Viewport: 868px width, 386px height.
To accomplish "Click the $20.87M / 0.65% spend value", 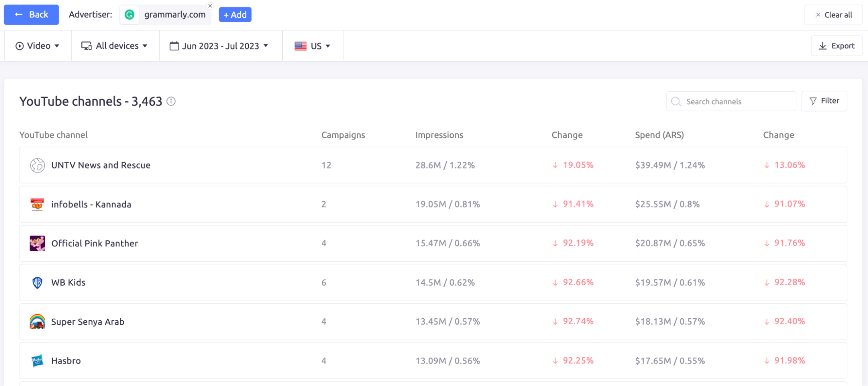I will 670,243.
